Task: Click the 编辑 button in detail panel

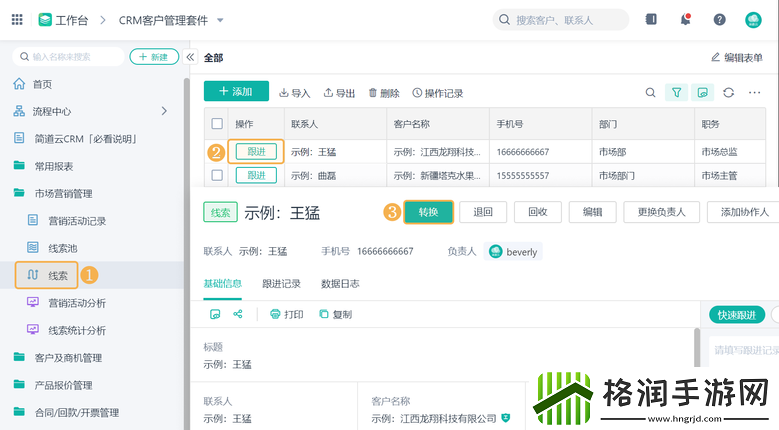Action: 592,212
